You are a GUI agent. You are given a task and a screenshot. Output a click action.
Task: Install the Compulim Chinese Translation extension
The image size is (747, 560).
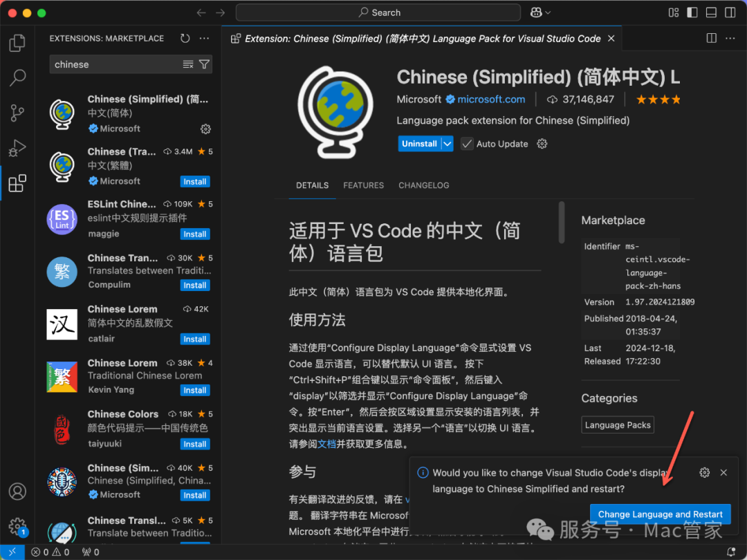[195, 286]
